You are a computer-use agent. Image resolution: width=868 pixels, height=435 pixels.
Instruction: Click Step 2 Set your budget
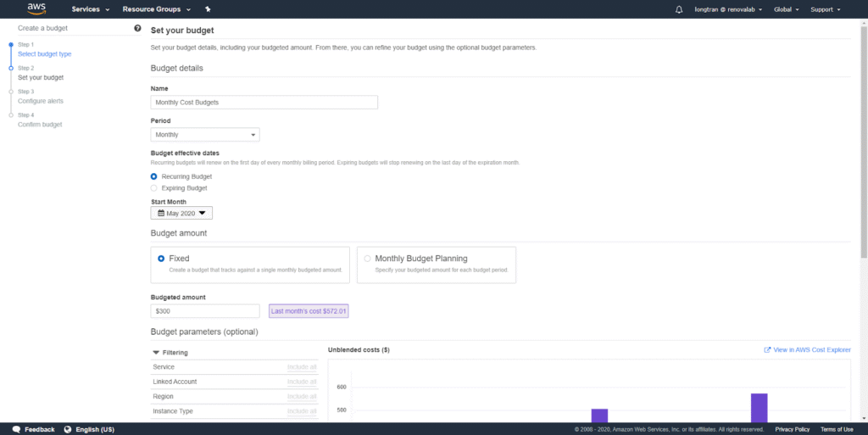41,77
